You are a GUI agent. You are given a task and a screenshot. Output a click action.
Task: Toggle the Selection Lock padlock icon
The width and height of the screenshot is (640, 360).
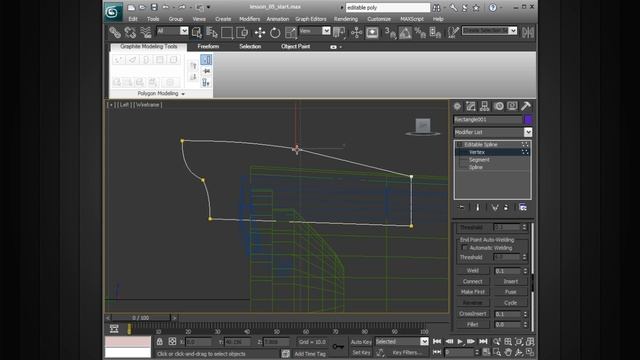[160, 342]
